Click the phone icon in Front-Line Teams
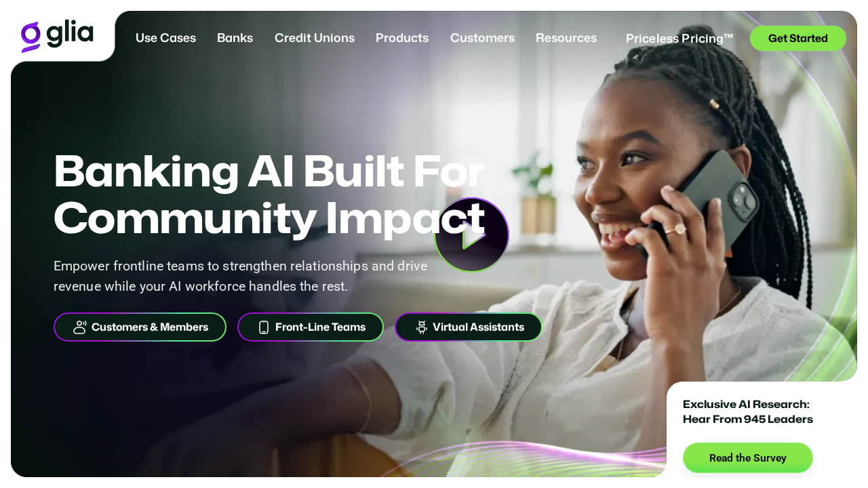The width and height of the screenshot is (868, 488). point(264,327)
